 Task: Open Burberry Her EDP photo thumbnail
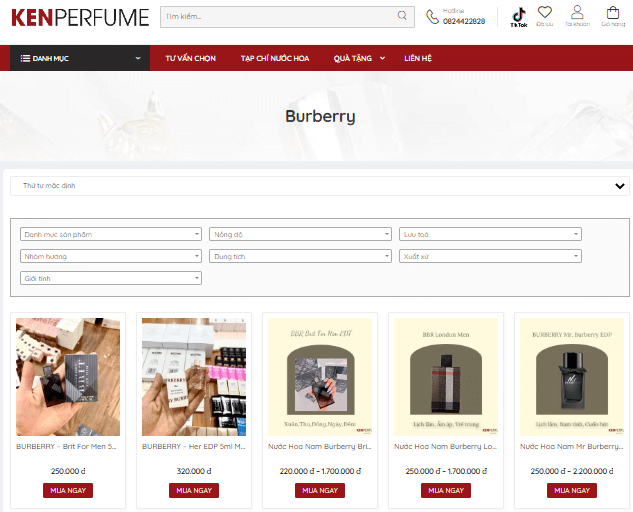pyautogui.click(x=194, y=377)
